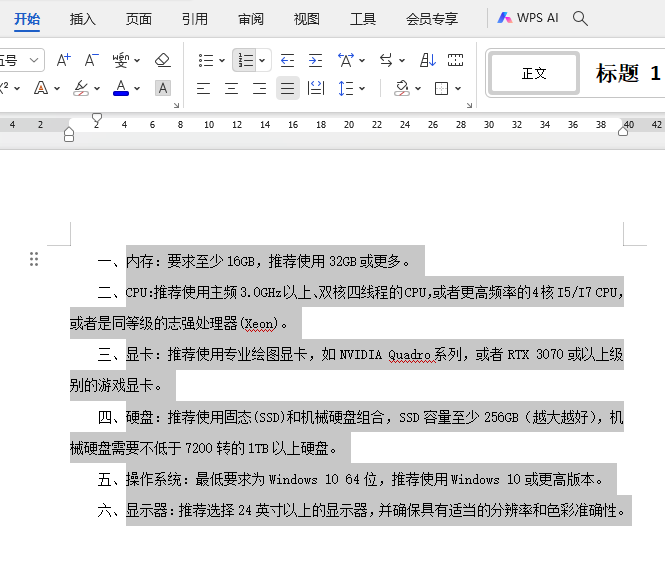The height and width of the screenshot is (563, 665).
Task: Open the phonetic guide (wen) tool
Action: click(x=121, y=60)
